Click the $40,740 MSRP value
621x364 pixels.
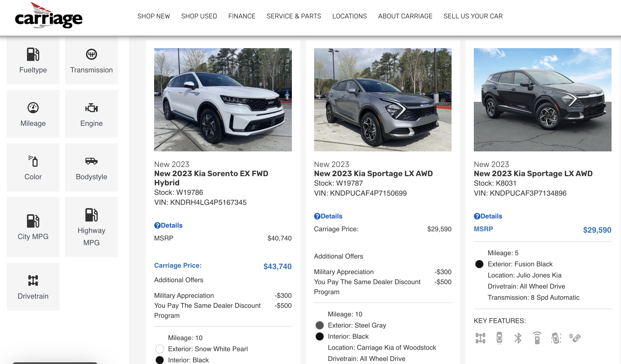[x=279, y=238]
